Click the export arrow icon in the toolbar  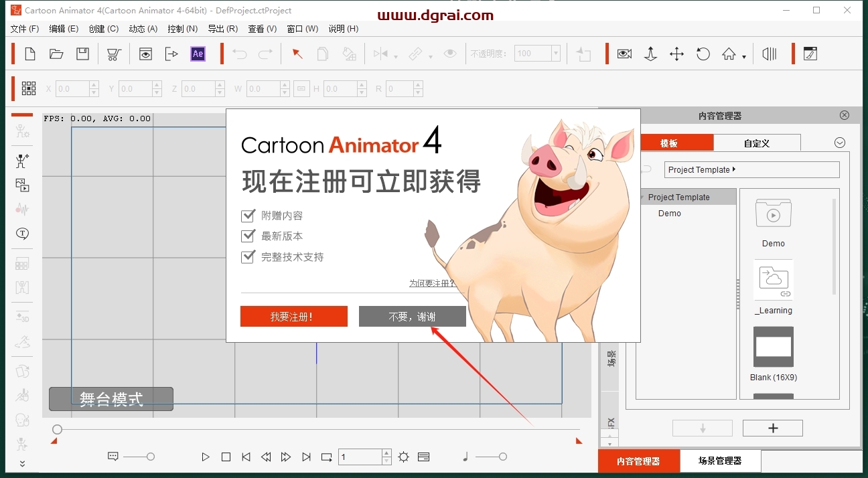coord(171,54)
